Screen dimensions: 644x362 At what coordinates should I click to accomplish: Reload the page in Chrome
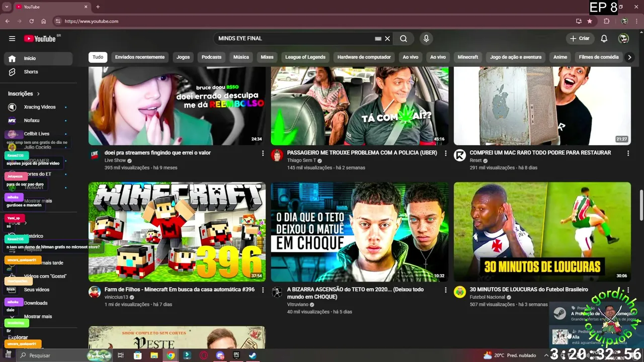[x=31, y=21]
